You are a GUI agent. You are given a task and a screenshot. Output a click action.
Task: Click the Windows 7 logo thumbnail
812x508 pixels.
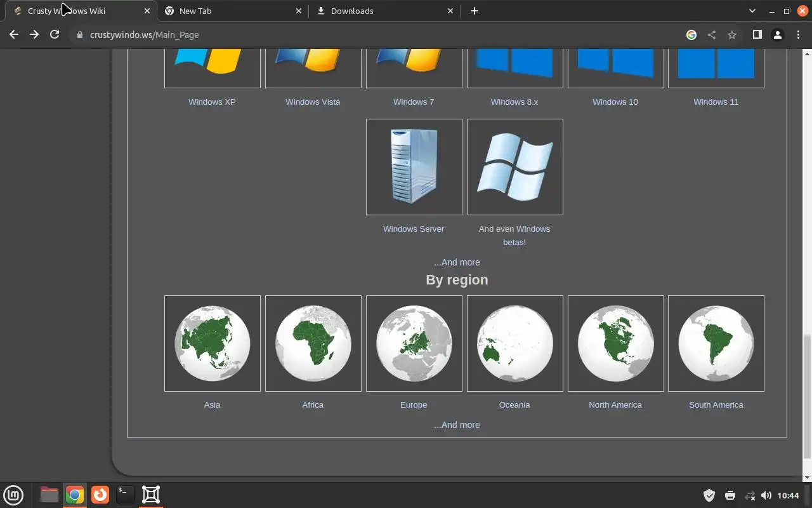click(414, 68)
